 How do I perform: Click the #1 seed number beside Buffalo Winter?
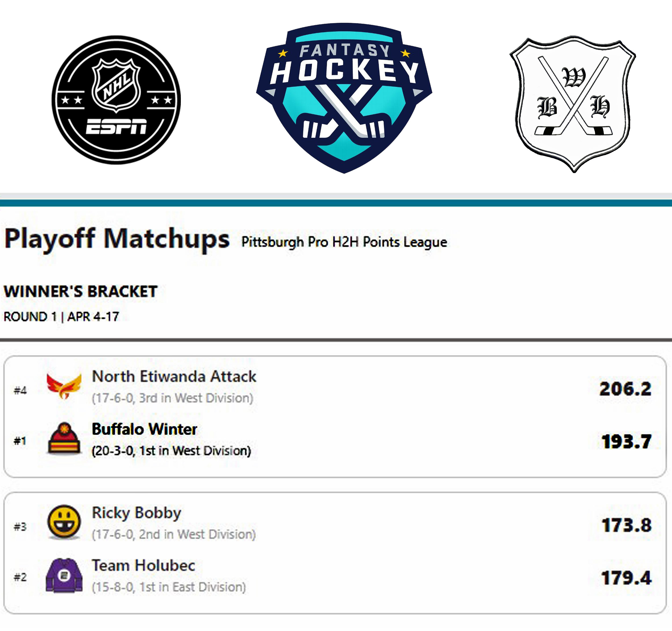(20, 440)
